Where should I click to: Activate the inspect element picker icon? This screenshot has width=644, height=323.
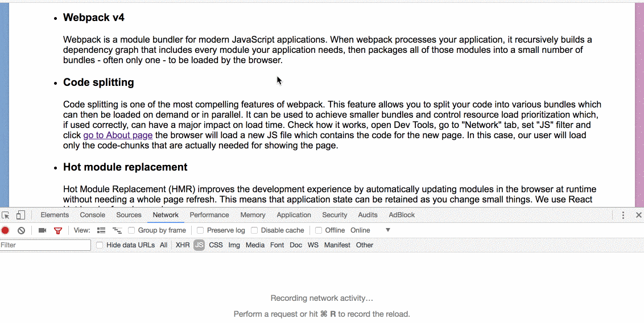click(x=5, y=215)
